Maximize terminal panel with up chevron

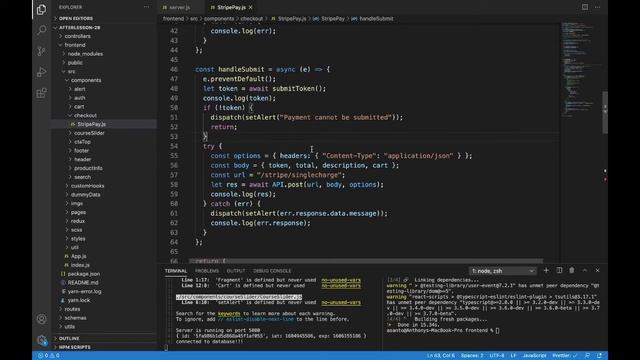point(584,270)
